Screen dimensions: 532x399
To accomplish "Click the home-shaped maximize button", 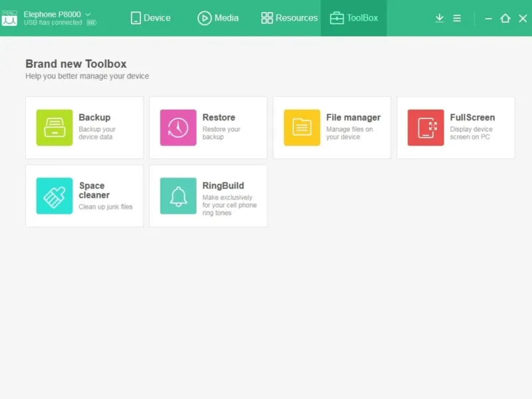I will click(505, 18).
